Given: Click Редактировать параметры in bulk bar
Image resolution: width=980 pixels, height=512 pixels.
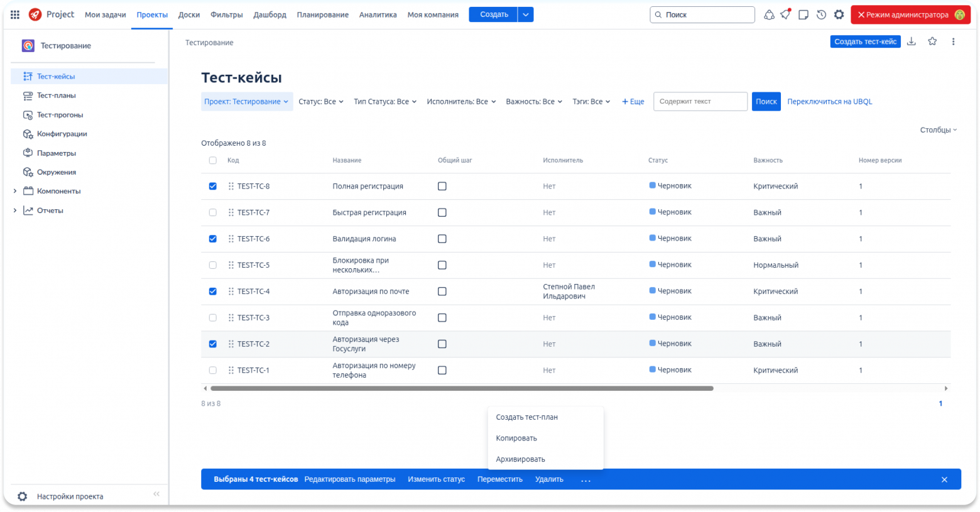Looking at the screenshot, I should point(350,479).
